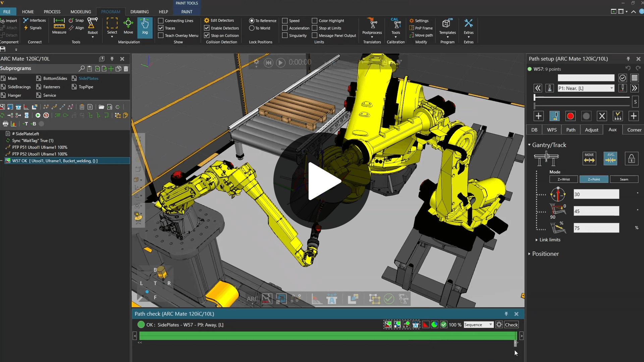Click the green path check progress bar
This screenshot has height=362, width=644.
327,336
